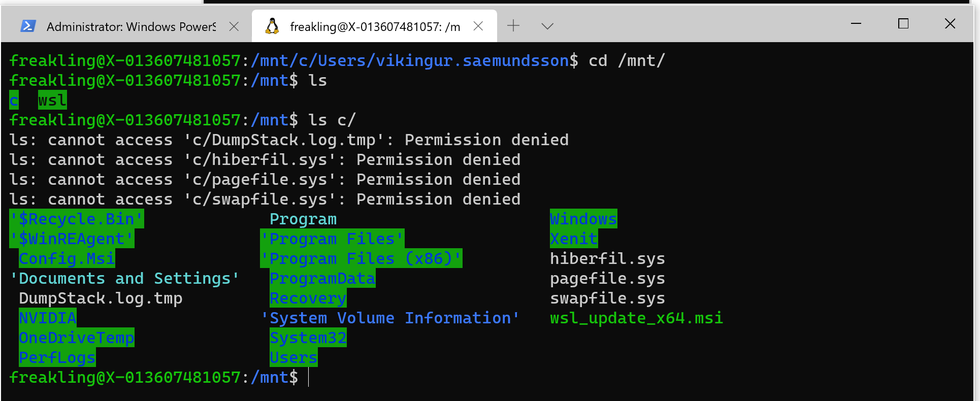Close the Windows Terminal window
The image size is (980, 401).
(950, 24)
